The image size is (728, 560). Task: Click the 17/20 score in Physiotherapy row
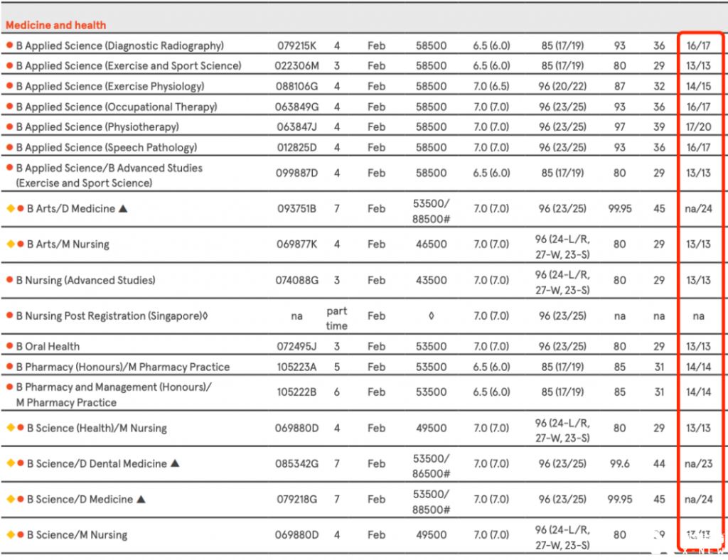click(x=698, y=126)
